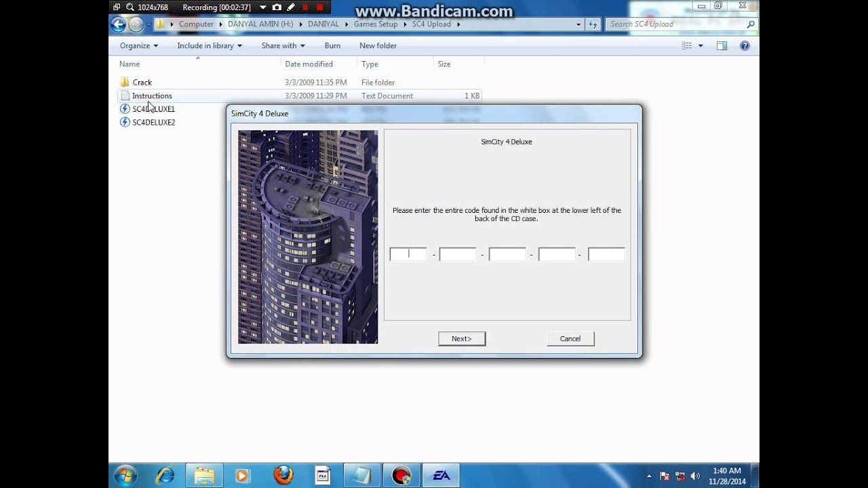Switch to the EA installer taskbar icon
The width and height of the screenshot is (868, 488).
click(x=441, y=475)
